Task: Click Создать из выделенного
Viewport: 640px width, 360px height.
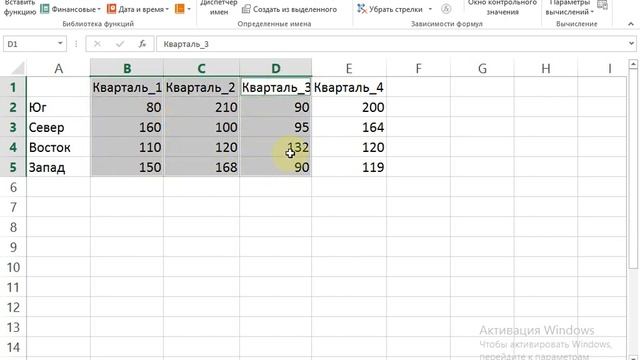Action: 289,9
